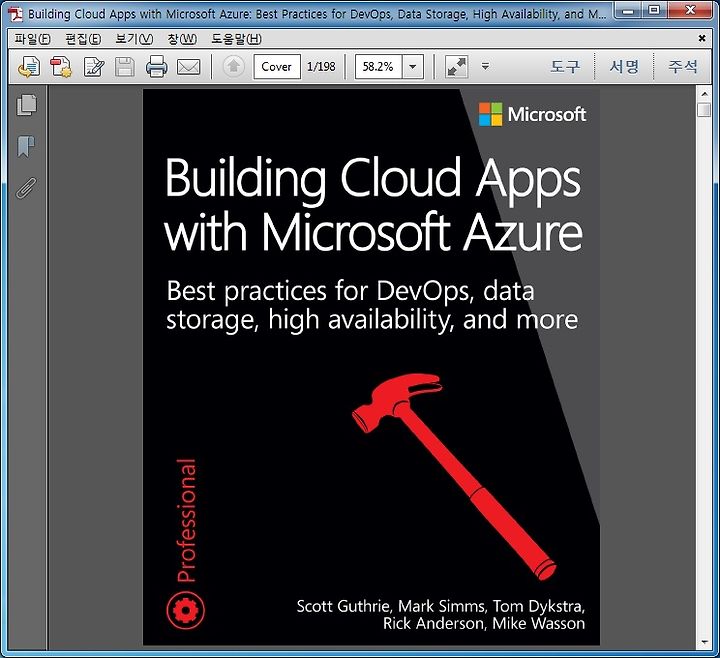Click the Adobe PDF icon in title bar
Image resolution: width=720 pixels, height=658 pixels.
pyautogui.click(x=16, y=14)
